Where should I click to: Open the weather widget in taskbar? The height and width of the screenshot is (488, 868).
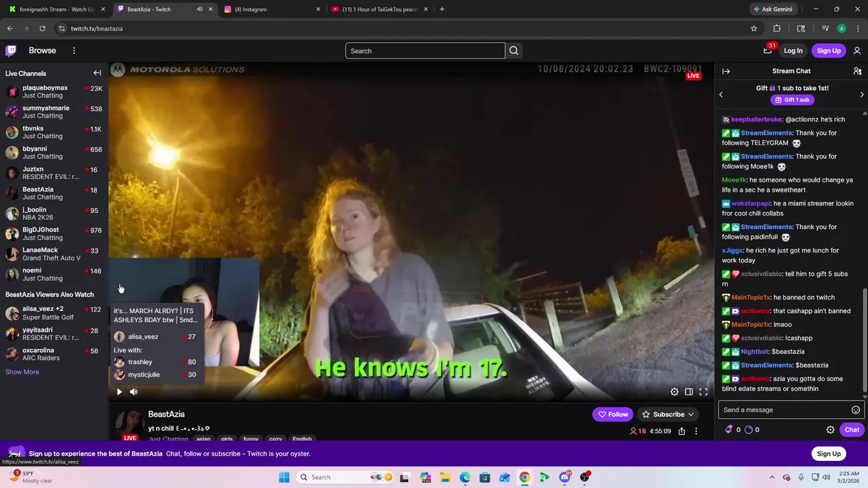[30, 477]
